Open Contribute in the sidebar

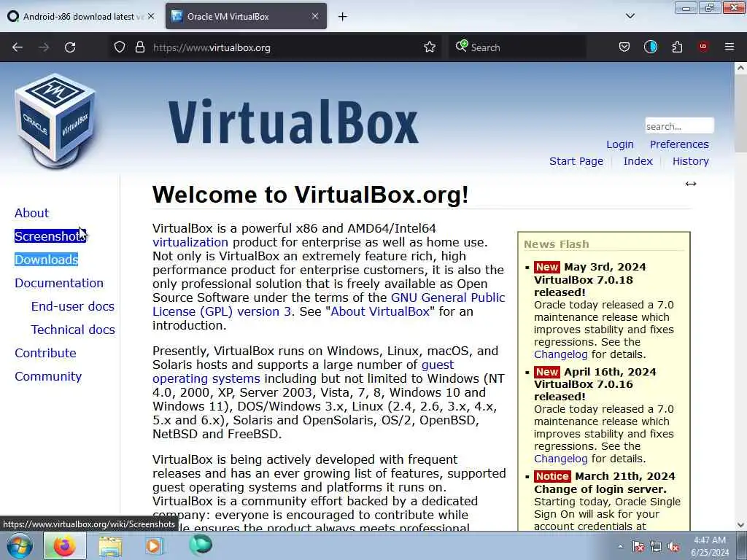pyautogui.click(x=45, y=353)
